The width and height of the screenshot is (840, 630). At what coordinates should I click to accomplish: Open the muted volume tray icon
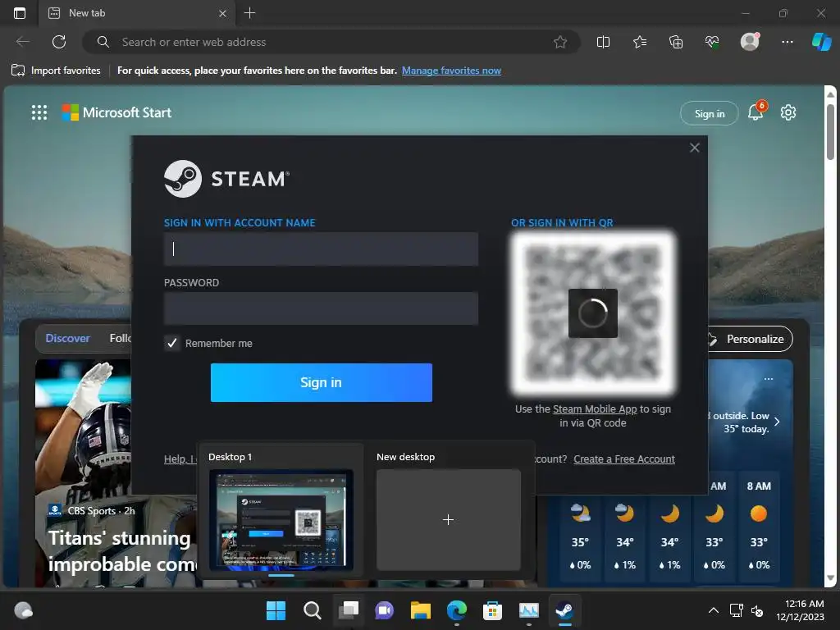tap(757, 610)
